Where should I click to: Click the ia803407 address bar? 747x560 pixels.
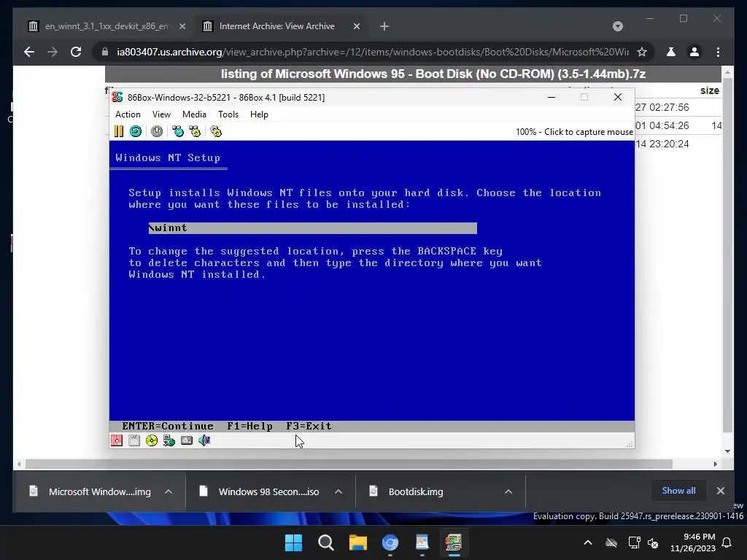tap(373, 52)
